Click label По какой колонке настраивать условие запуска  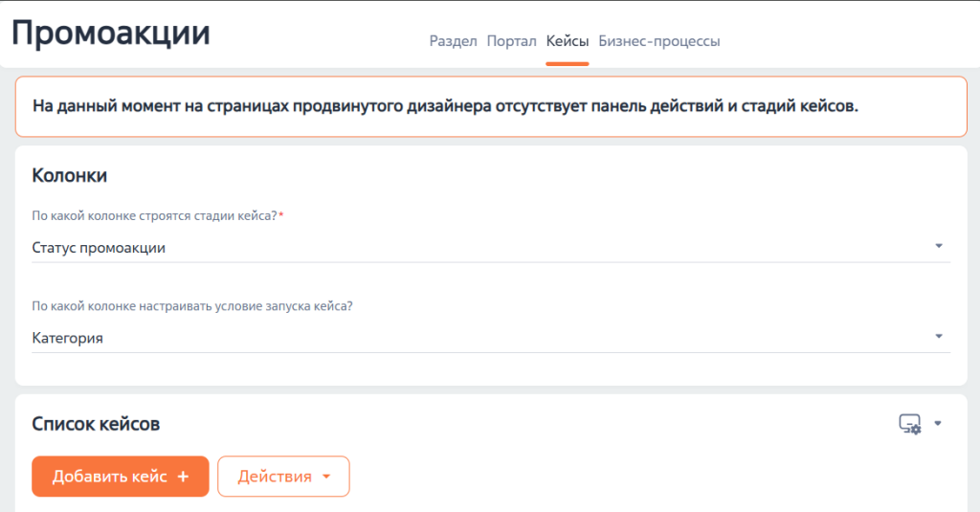(x=191, y=306)
